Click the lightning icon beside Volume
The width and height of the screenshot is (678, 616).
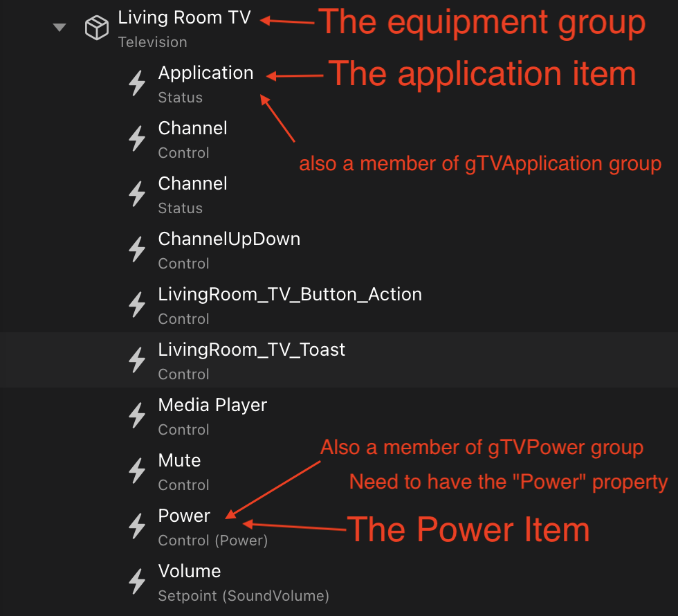pos(137,582)
